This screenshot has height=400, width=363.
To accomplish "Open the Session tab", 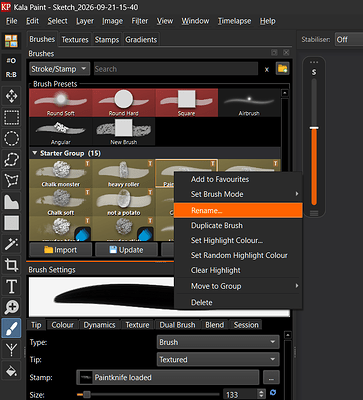I will [x=246, y=325].
